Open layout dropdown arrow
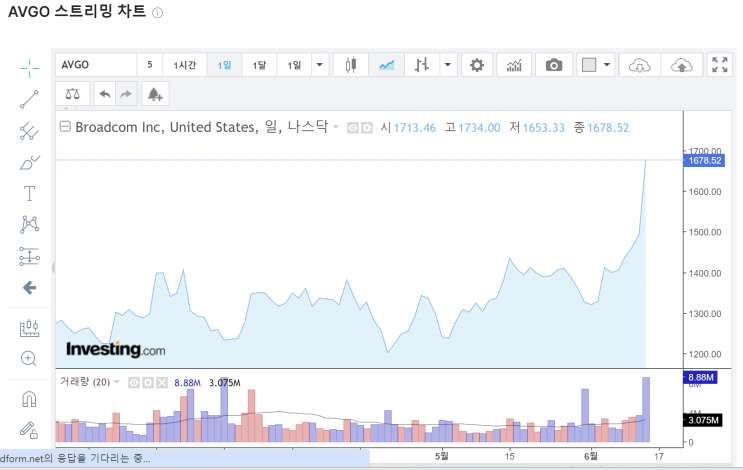Image resolution: width=743 pixels, height=470 pixels. click(607, 65)
